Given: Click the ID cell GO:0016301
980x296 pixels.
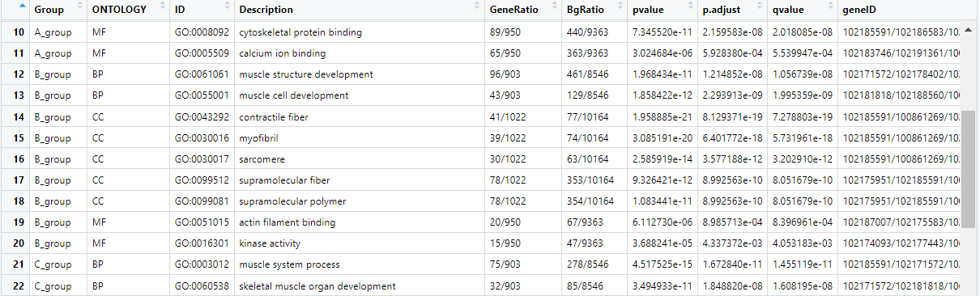Looking at the screenshot, I should coord(202,243).
